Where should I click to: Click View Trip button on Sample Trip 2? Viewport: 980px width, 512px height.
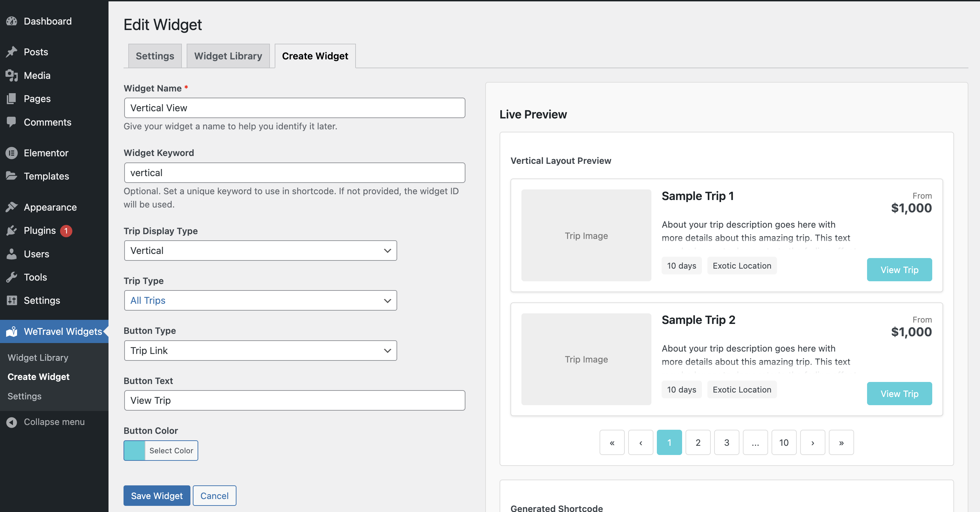[x=899, y=393]
